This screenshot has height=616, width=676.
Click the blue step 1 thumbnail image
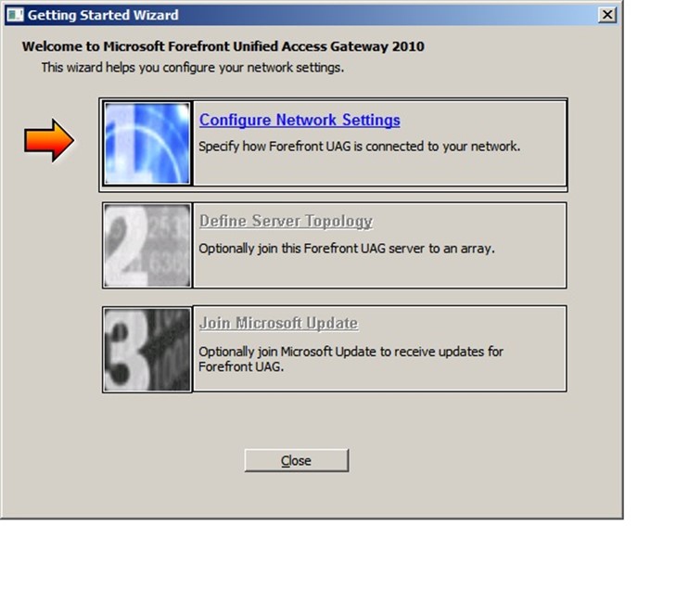pos(147,143)
